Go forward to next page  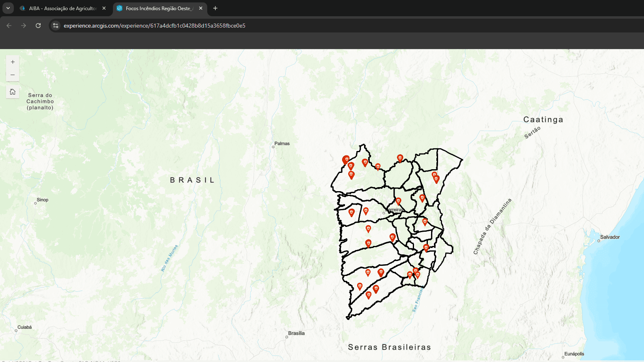point(24,26)
